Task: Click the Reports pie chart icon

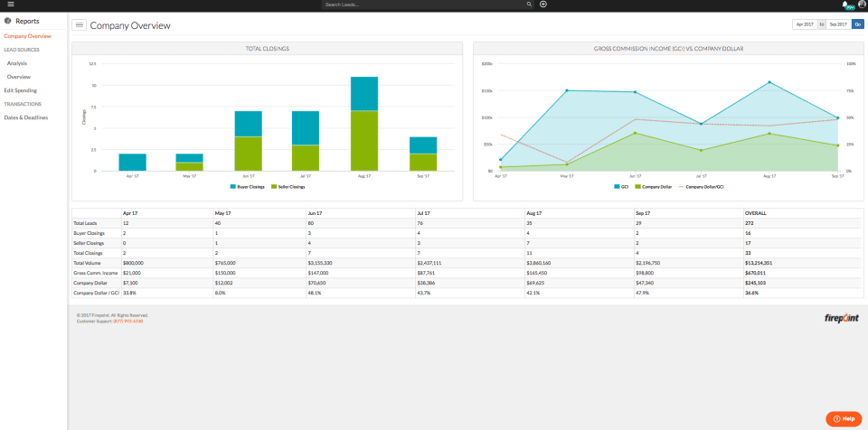Action: [7, 20]
